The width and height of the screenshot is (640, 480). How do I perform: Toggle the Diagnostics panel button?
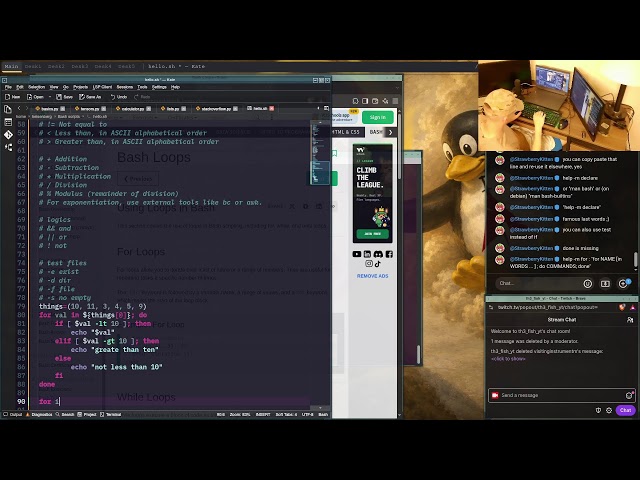pyautogui.click(x=39, y=414)
